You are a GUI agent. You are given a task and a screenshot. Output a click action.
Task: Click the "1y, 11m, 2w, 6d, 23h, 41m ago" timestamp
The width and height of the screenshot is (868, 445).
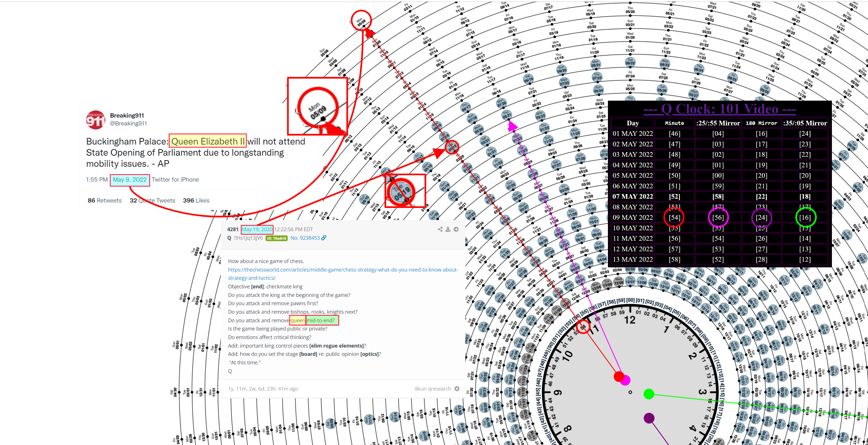click(x=263, y=389)
